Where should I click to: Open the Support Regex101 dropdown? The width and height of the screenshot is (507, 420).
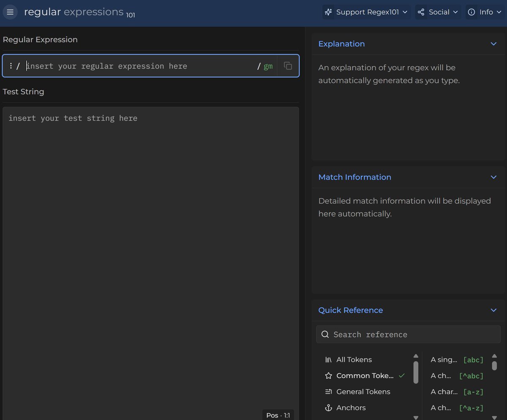pos(366,12)
